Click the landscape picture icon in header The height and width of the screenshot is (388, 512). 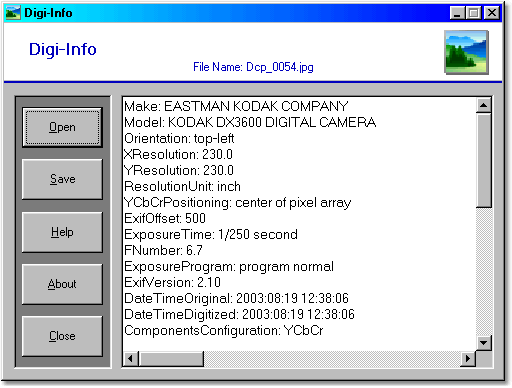pyautogui.click(x=466, y=52)
